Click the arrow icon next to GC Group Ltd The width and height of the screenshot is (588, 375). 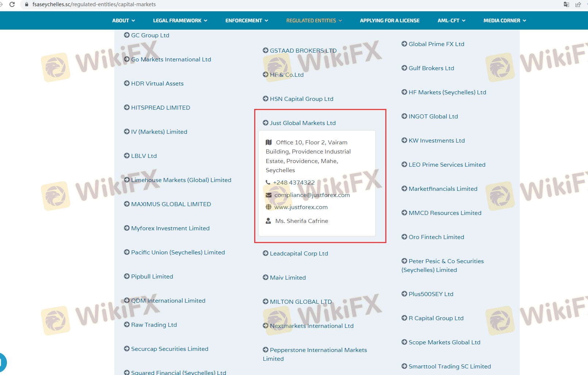point(127,35)
